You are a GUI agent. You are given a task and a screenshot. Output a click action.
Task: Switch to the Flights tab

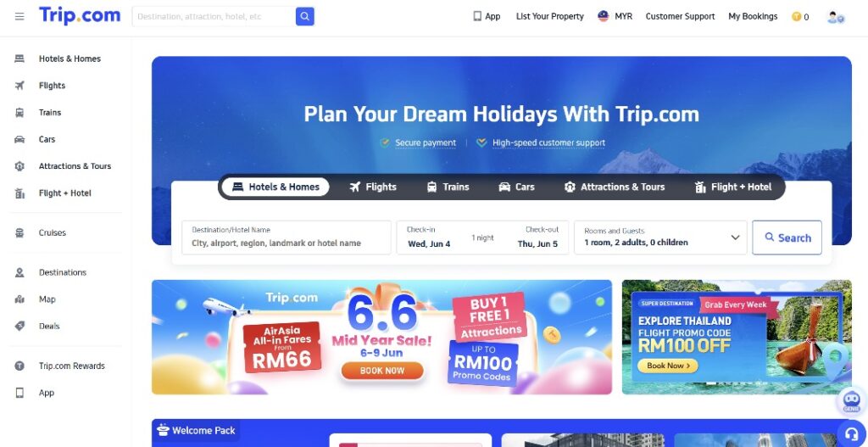click(373, 187)
